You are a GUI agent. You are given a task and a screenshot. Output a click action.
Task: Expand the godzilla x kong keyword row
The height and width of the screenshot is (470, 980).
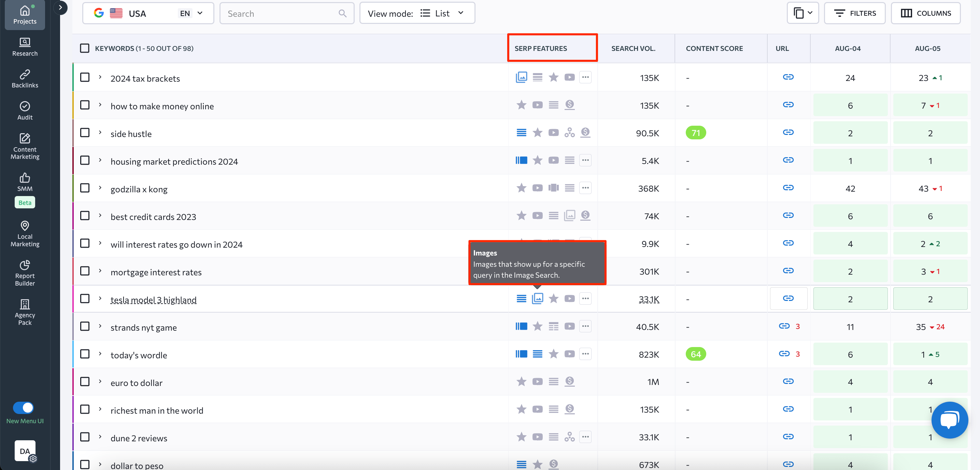click(x=100, y=188)
